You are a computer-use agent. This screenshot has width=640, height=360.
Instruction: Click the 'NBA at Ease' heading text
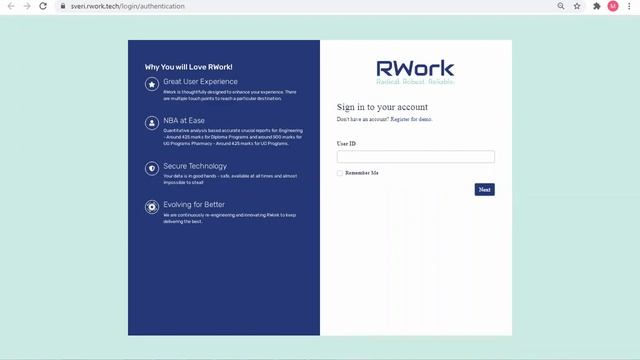click(184, 120)
